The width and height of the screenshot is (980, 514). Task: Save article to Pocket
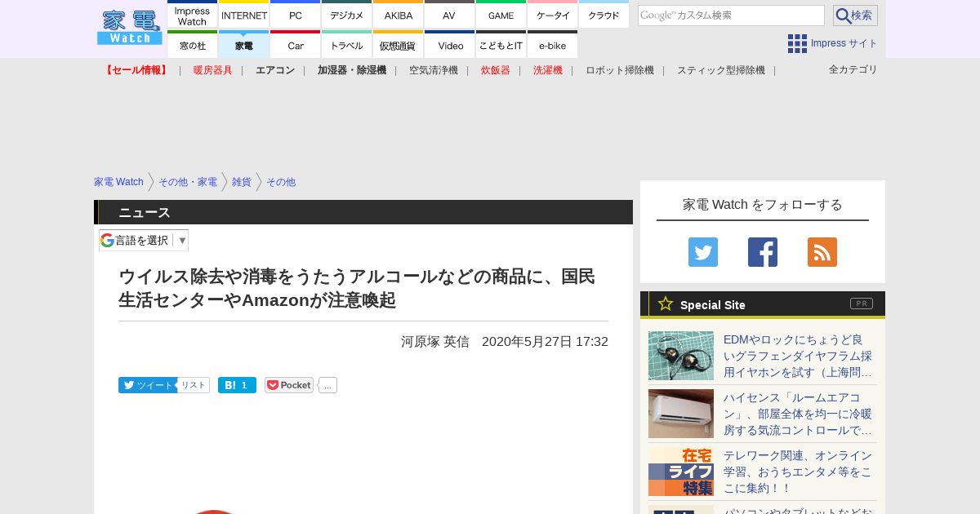(x=289, y=385)
